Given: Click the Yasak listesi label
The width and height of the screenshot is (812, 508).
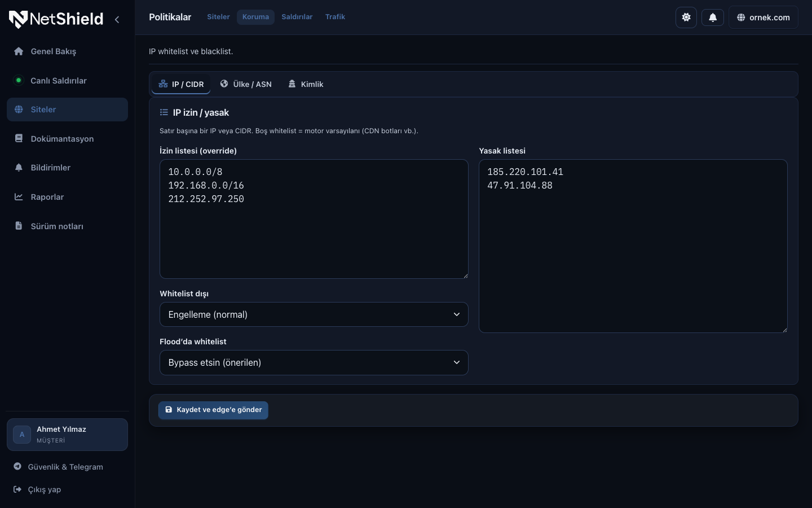Looking at the screenshot, I should (502, 151).
